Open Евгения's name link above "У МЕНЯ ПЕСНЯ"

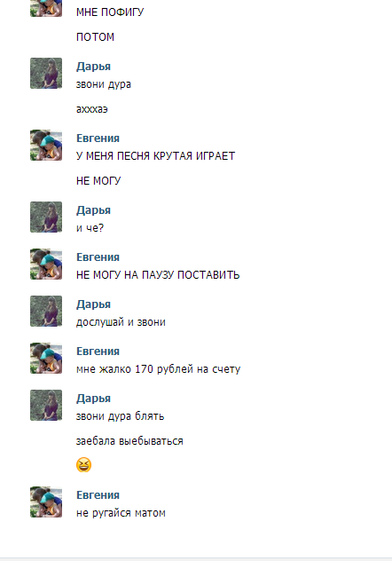tap(98, 138)
